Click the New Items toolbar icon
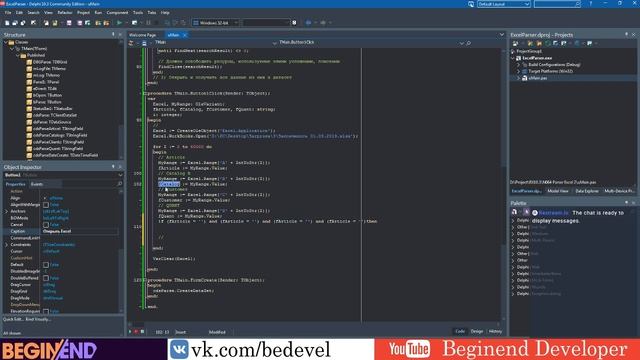 pos(7,23)
